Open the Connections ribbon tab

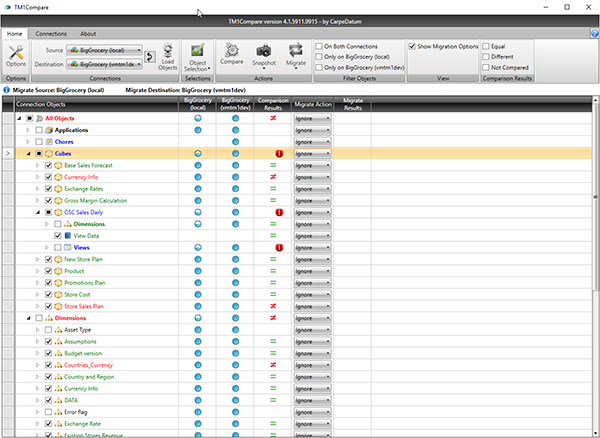51,34
